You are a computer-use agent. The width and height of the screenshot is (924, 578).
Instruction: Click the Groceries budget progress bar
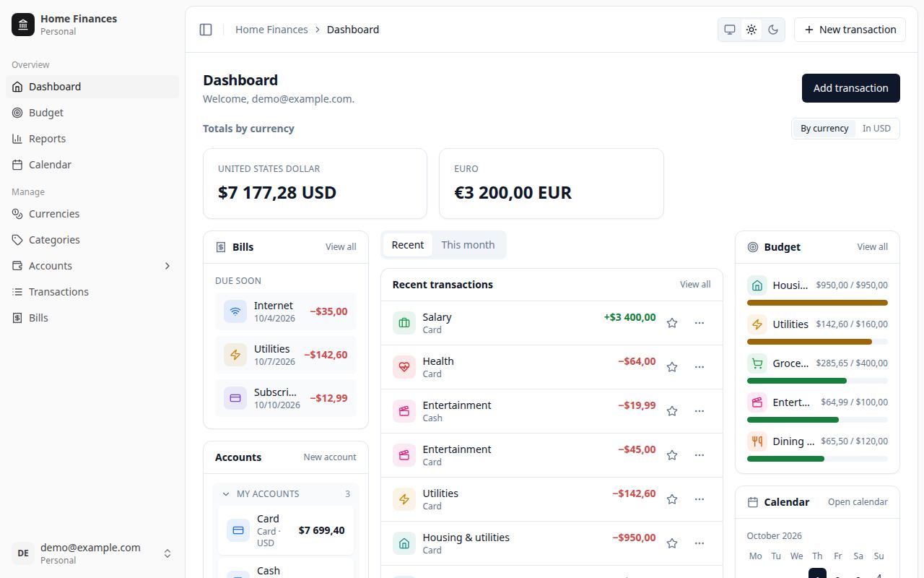pos(817,381)
